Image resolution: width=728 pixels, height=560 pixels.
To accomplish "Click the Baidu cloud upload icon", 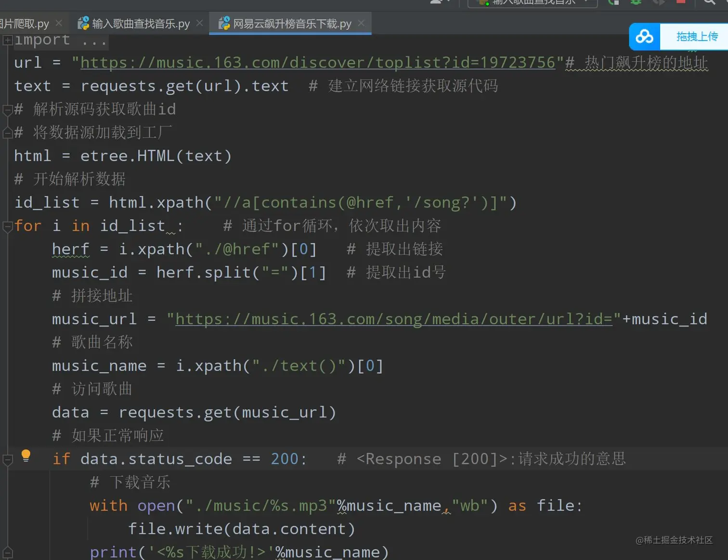I will click(x=644, y=37).
